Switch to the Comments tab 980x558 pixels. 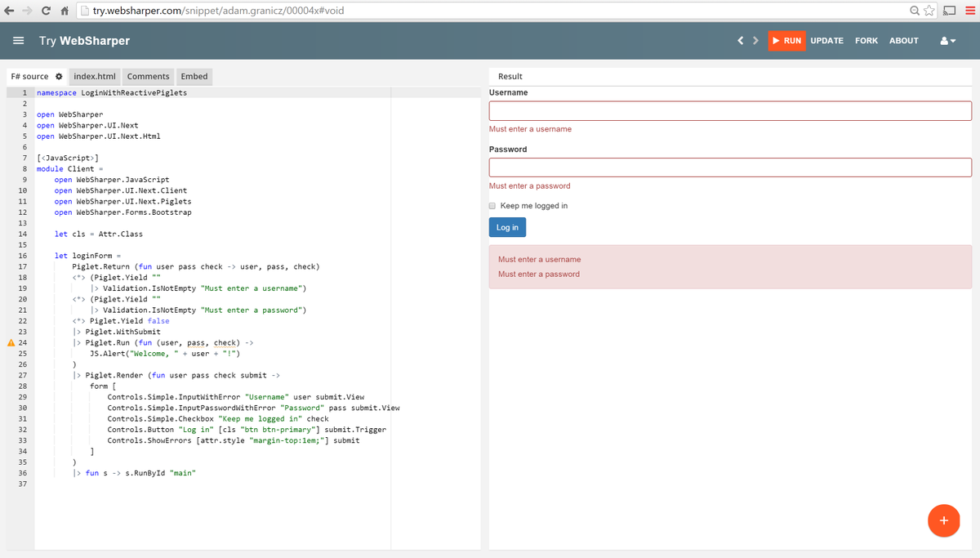[x=149, y=76]
